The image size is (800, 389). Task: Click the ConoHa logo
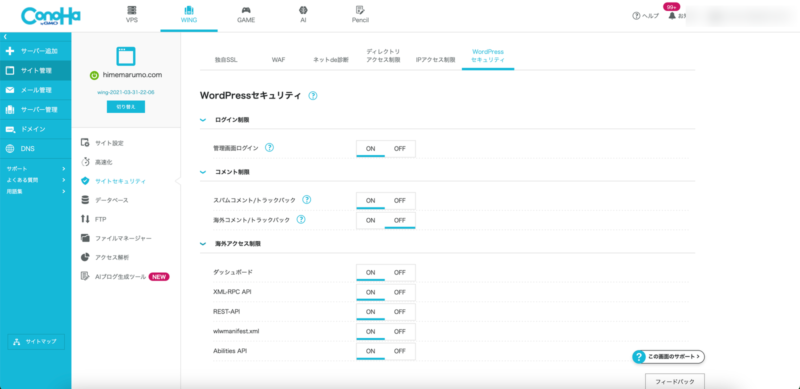point(51,16)
